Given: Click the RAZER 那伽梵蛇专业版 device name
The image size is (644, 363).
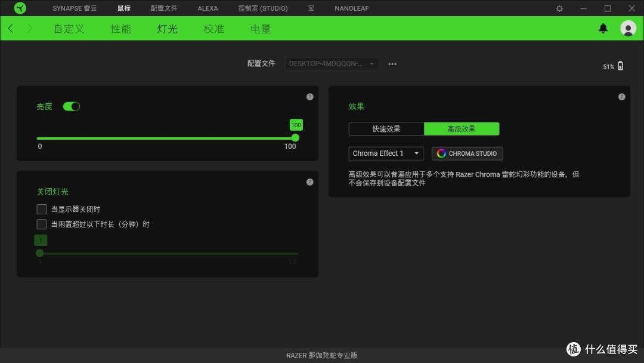Looking at the screenshot, I should click(x=322, y=355).
